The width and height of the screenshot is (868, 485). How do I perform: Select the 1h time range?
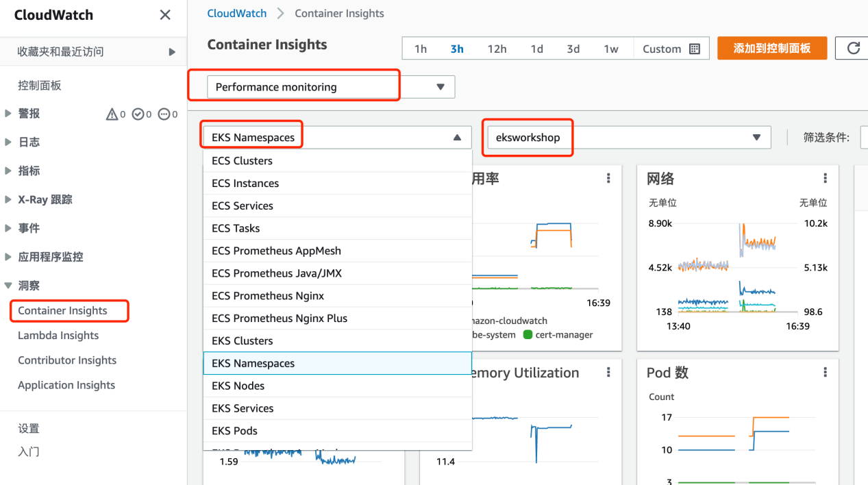421,48
